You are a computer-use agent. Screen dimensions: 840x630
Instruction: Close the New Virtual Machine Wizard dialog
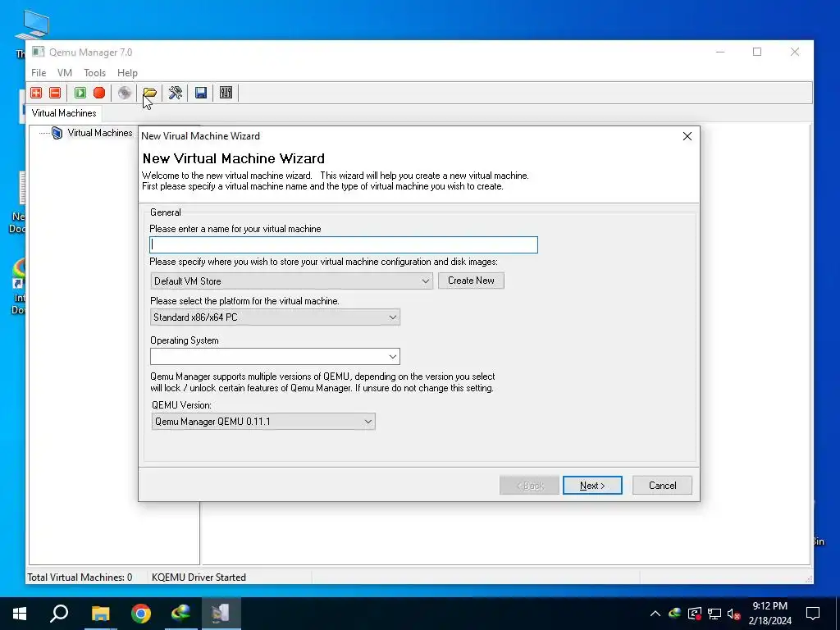(x=687, y=136)
